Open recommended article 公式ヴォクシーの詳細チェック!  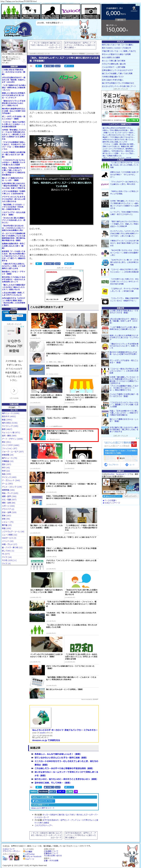[x=61, y=418]
